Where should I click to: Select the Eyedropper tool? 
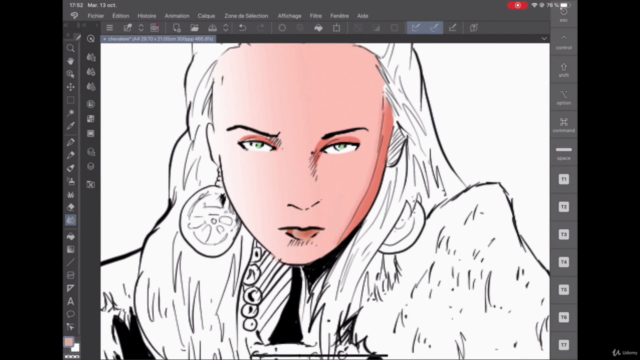(x=71, y=126)
